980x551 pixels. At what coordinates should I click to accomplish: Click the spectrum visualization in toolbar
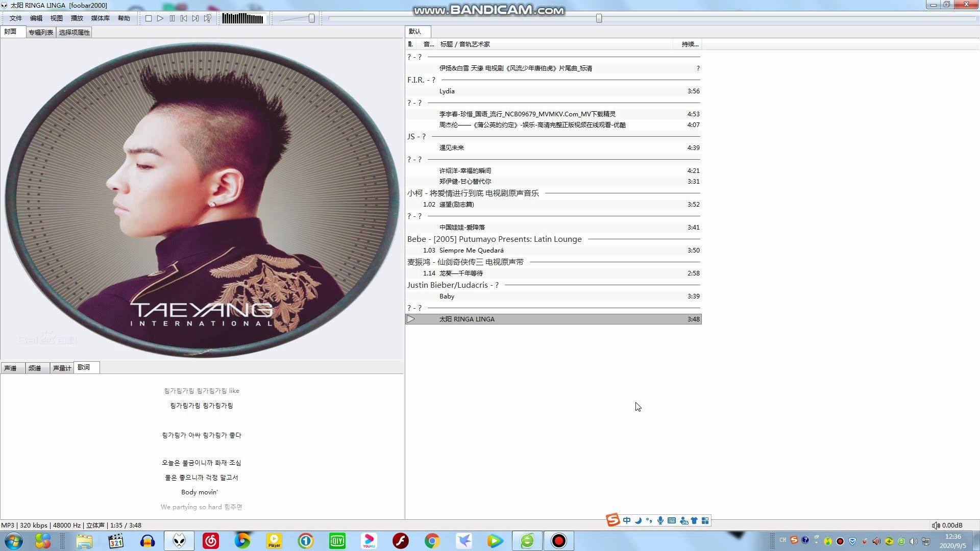[243, 18]
